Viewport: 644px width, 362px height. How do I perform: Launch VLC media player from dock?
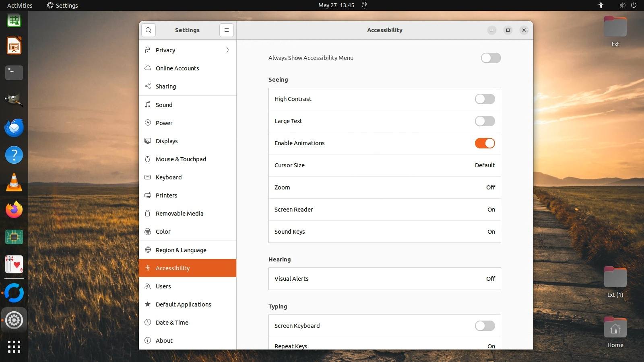tap(14, 183)
